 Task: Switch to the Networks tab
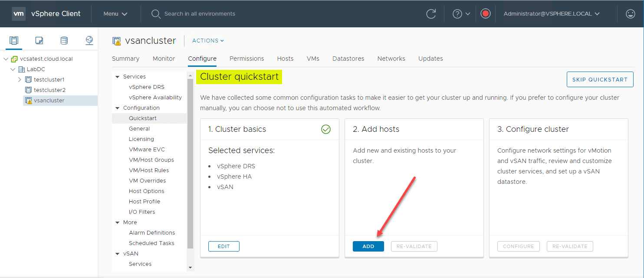click(391, 59)
